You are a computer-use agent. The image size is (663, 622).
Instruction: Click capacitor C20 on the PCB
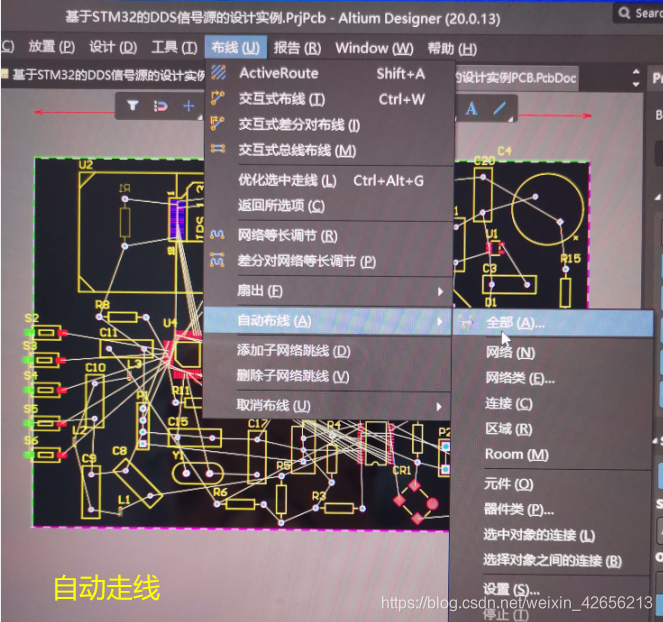(483, 194)
